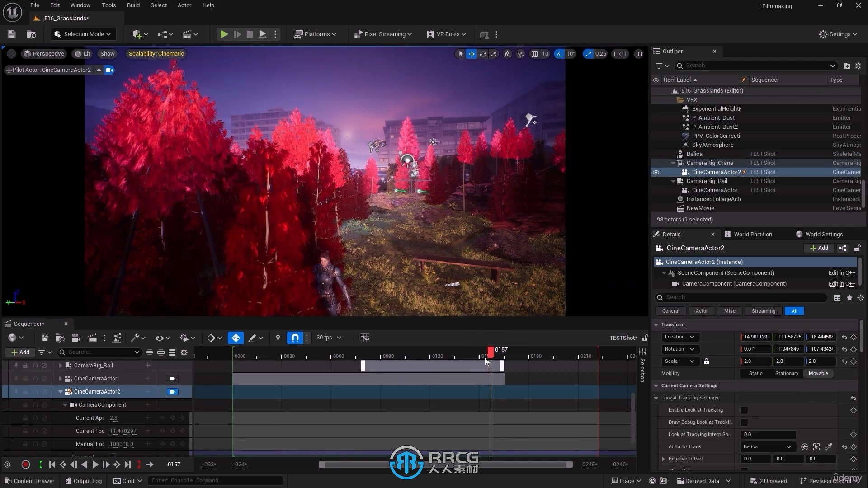The width and height of the screenshot is (868, 488).
Task: Toggle surface snapping in the viewport toolbar
Action: point(520,54)
